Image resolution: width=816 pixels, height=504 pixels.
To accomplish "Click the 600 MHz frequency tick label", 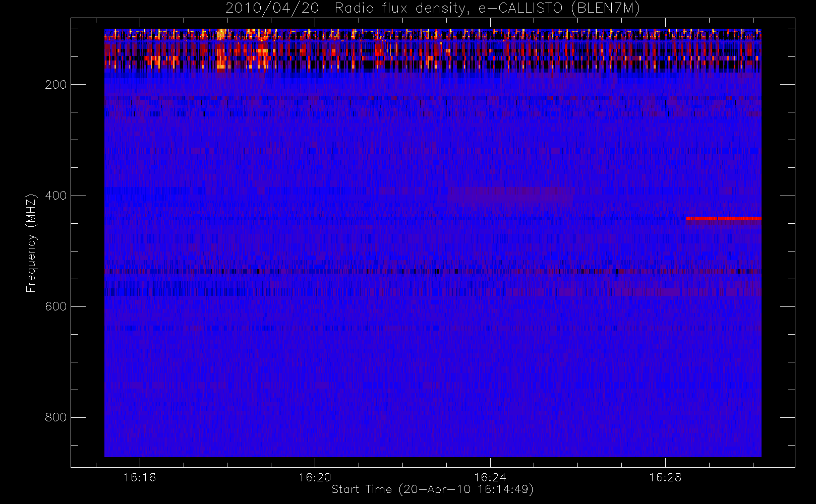I will point(55,306).
